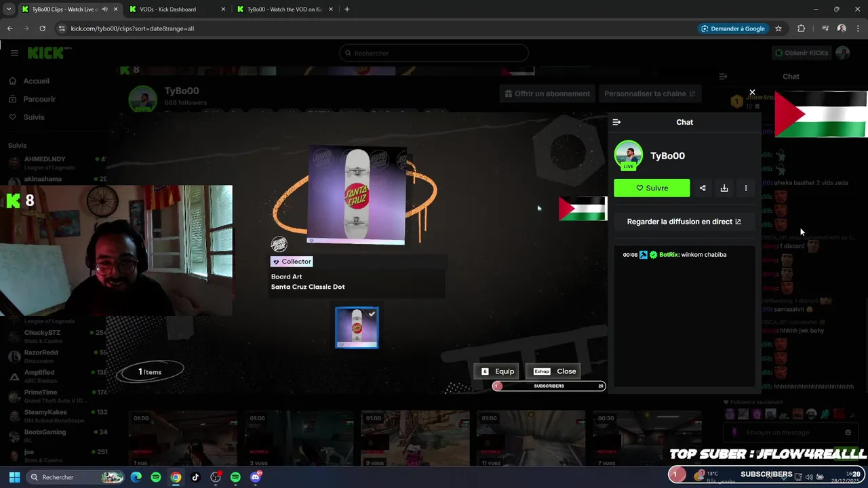Open the clip thumbnail with 11 vues
Viewport: 868px width, 488px height.
coord(531,438)
